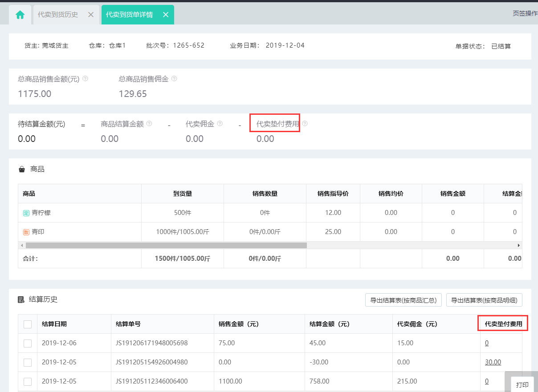538x392 pixels.
Task: Click product name 青印
Action: [38, 232]
